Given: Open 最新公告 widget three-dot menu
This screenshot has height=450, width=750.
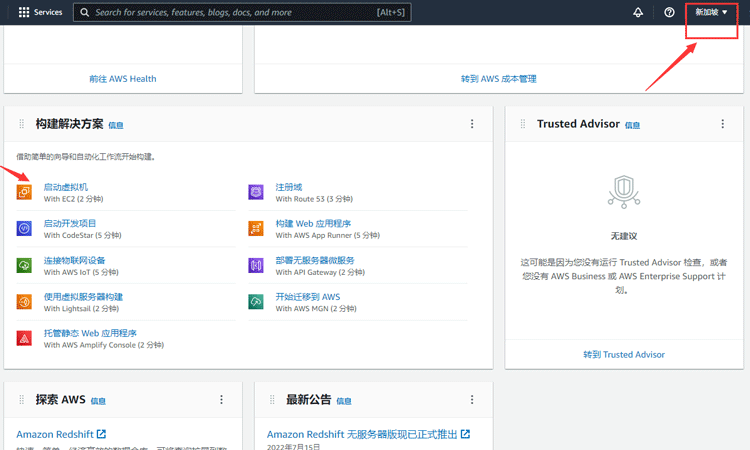Looking at the screenshot, I should tap(472, 399).
